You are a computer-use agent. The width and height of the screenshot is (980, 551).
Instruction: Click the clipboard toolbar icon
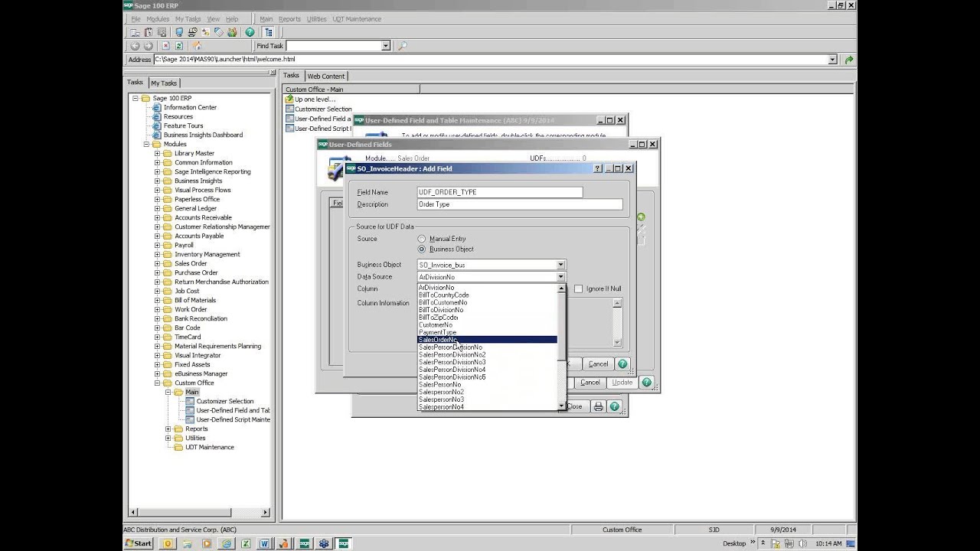click(x=149, y=32)
